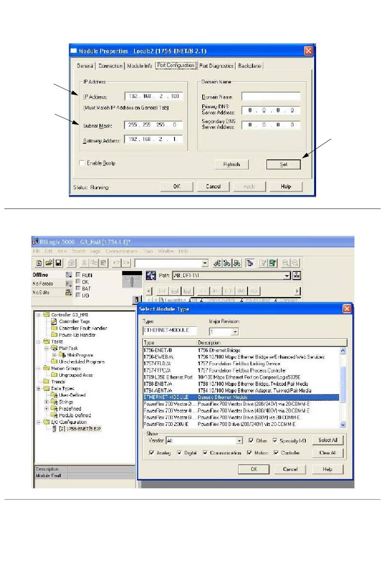Click the Offline controller status icon
Screen dimensions: 392x573
tap(68, 275)
